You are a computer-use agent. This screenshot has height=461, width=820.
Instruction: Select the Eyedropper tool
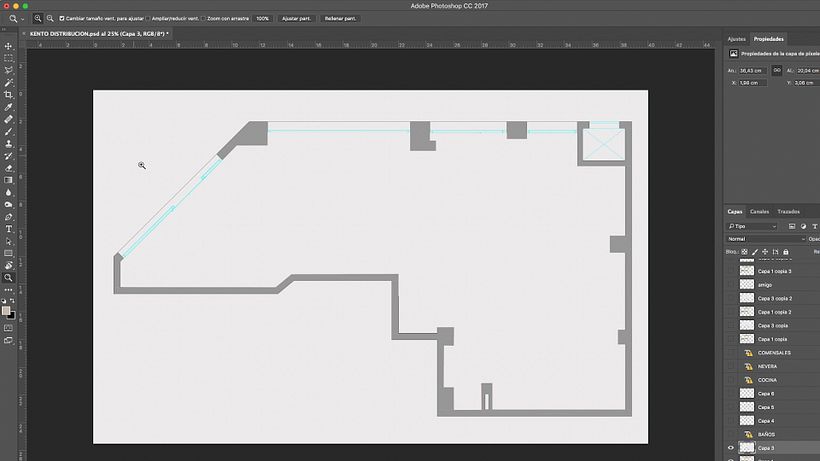click(x=8, y=107)
